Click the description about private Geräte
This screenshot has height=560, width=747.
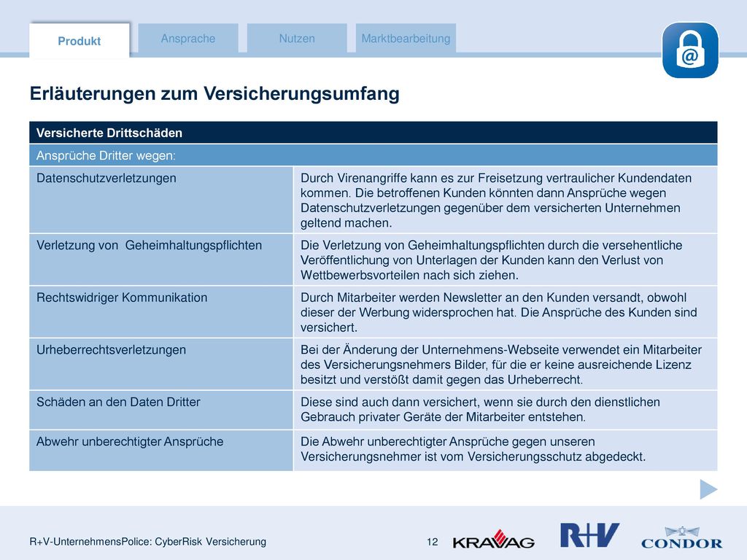coord(480,409)
